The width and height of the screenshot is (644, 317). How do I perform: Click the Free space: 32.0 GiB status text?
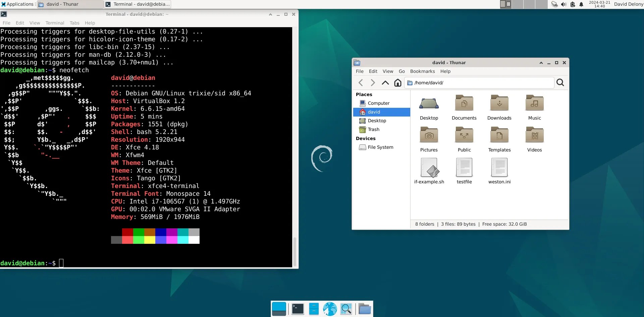click(x=504, y=224)
